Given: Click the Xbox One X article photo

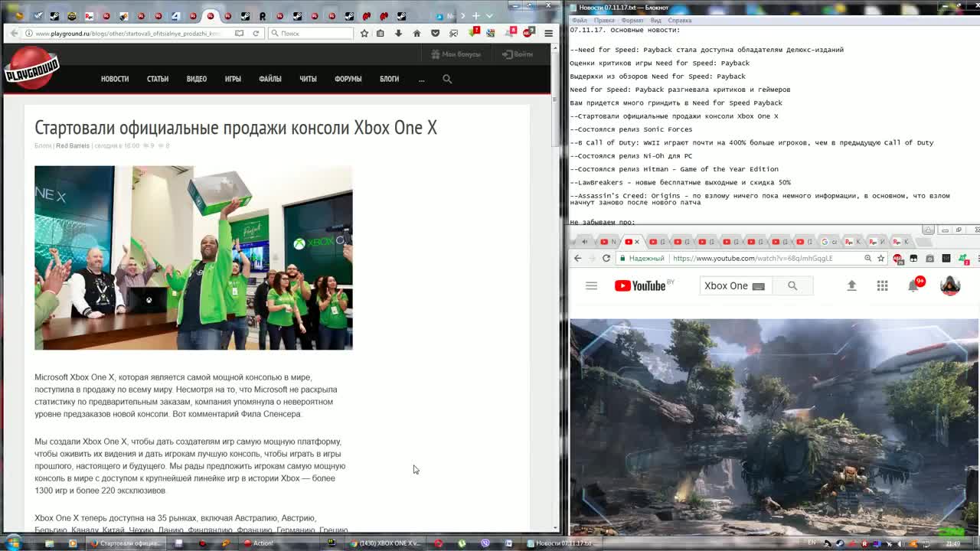Looking at the screenshot, I should point(194,258).
